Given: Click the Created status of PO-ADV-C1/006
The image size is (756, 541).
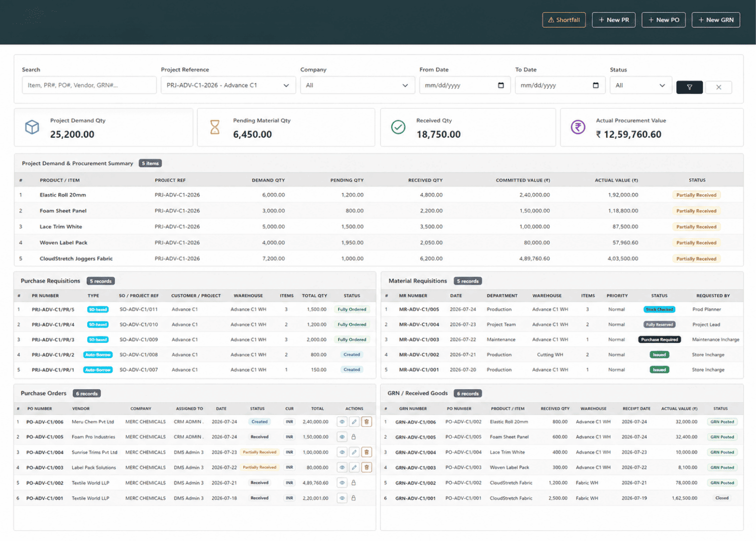Looking at the screenshot, I should click(259, 421).
